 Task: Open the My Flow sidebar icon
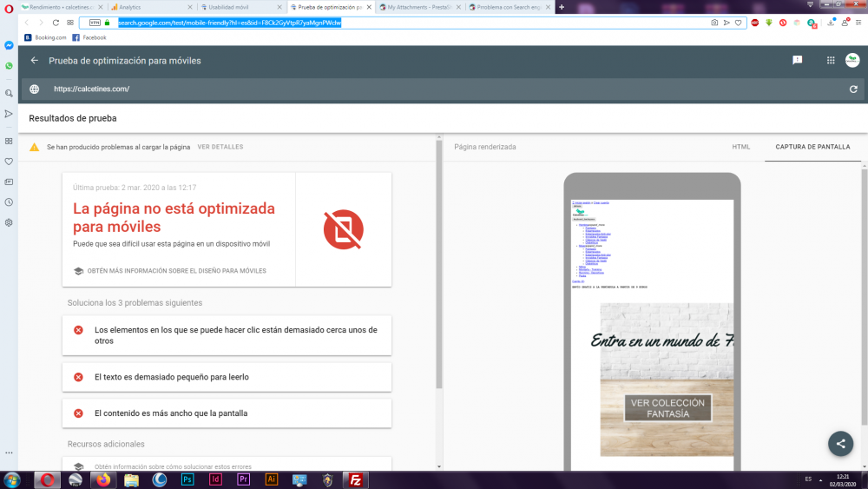coord(9,114)
